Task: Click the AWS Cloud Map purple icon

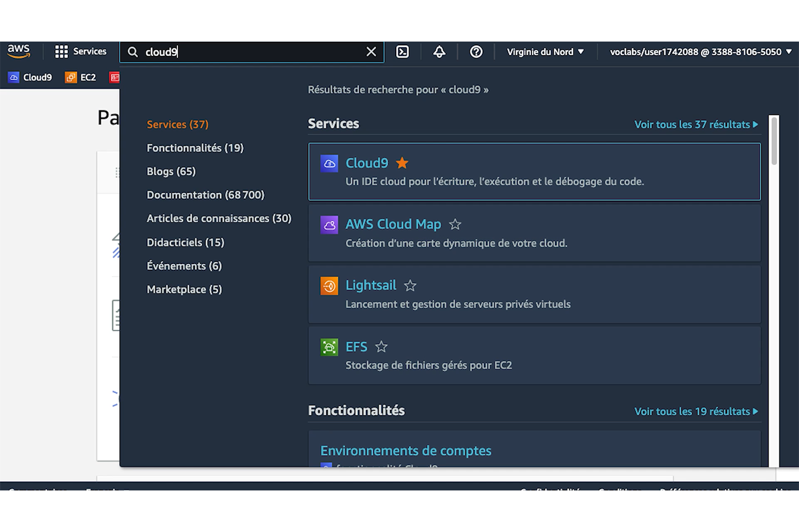Action: (x=329, y=225)
